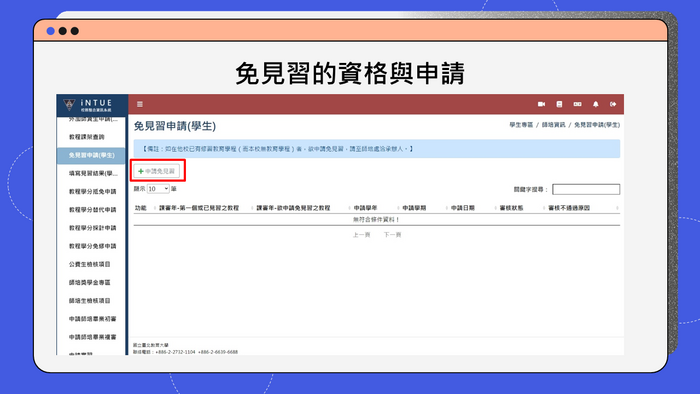Open 填寫見習結果 sidebar item
This screenshot has width=700, height=394.
coord(92,174)
